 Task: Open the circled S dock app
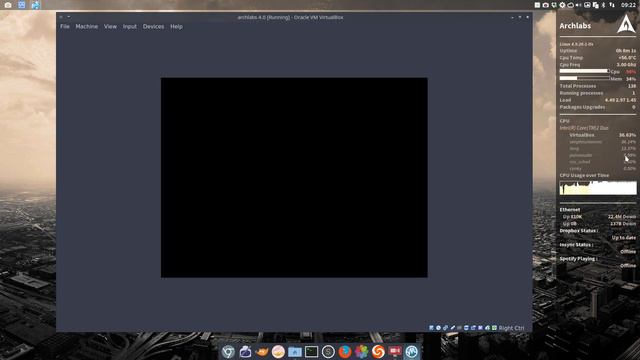pyautogui.click(x=328, y=351)
